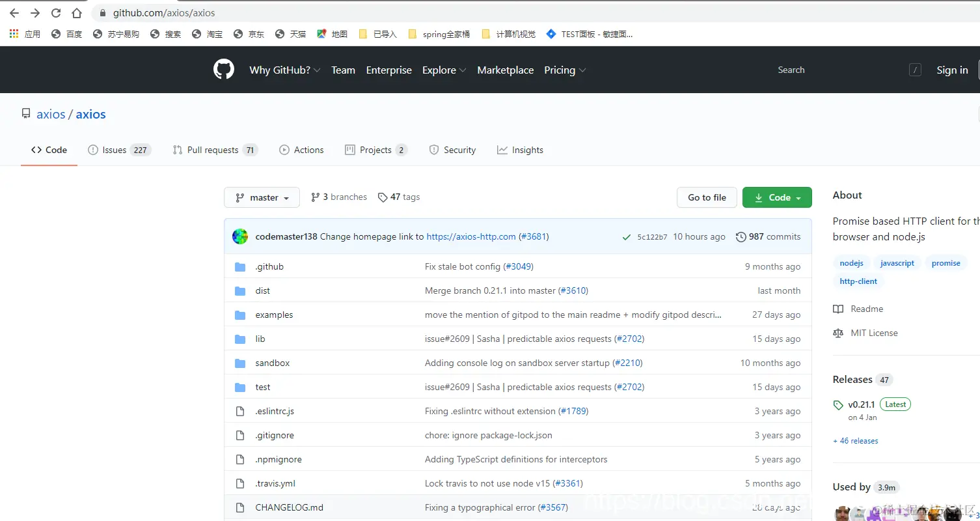Open the 987 commits history link
Image resolution: width=980 pixels, height=521 pixels.
click(768, 236)
